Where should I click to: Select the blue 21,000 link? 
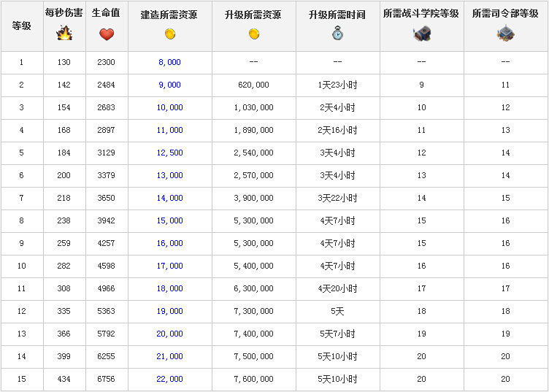point(170,357)
